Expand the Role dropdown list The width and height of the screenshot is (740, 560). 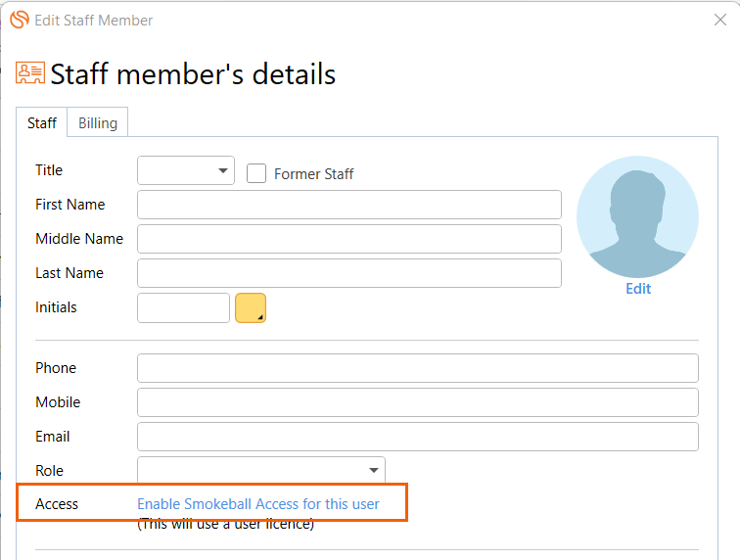tap(261, 471)
